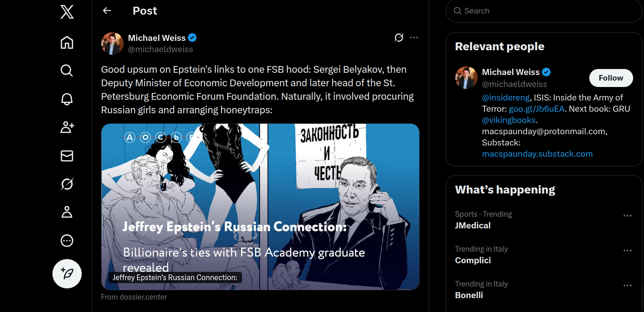Viewport: 644px width, 312px height.
Task: Open the Epstein article preview card
Action: [260, 207]
